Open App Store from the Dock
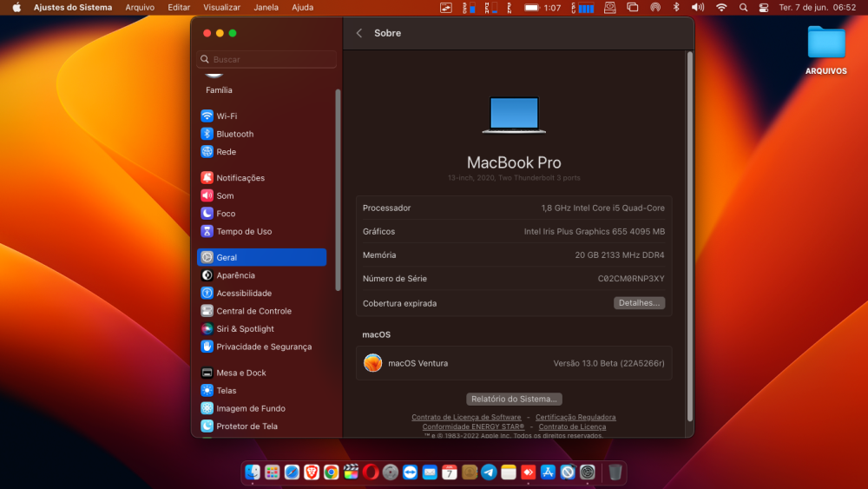The width and height of the screenshot is (868, 489). click(548, 472)
